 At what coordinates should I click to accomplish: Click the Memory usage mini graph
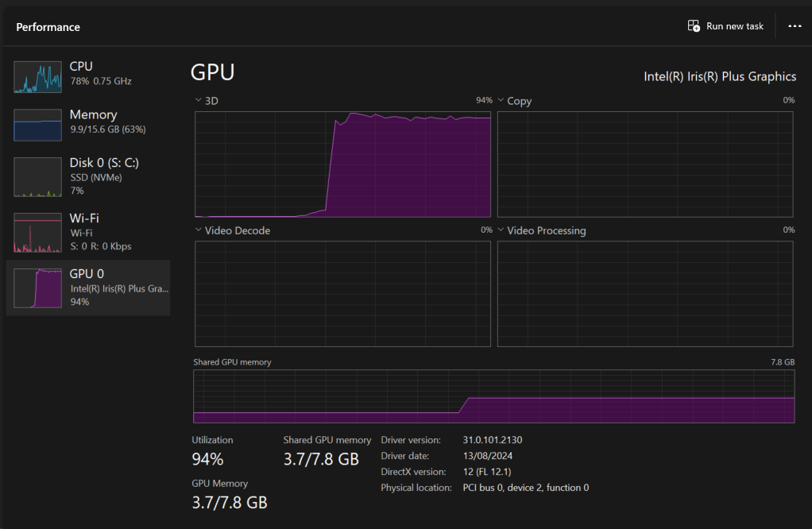pyautogui.click(x=37, y=125)
